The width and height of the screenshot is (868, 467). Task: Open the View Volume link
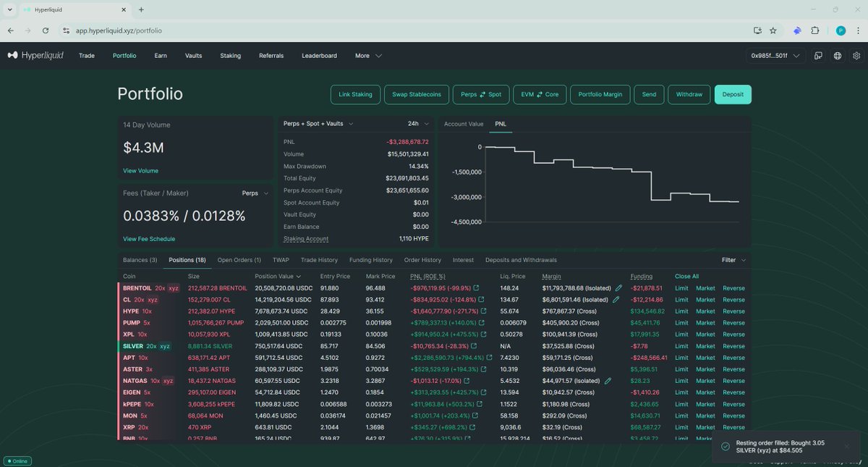coord(140,171)
